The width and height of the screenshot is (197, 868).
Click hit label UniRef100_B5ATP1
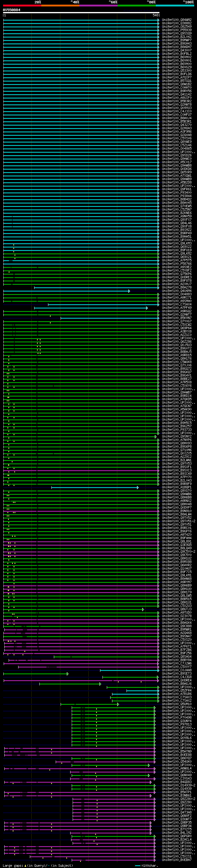click(x=177, y=792)
